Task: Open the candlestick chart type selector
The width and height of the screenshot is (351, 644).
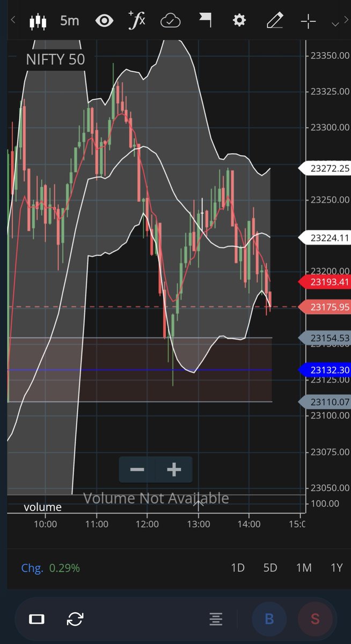Action: [38, 21]
